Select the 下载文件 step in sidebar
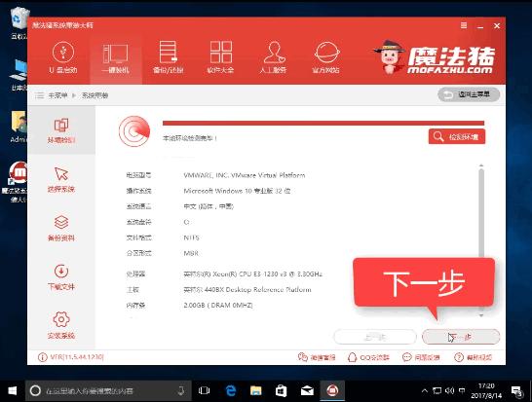The height and width of the screenshot is (402, 532). click(61, 276)
